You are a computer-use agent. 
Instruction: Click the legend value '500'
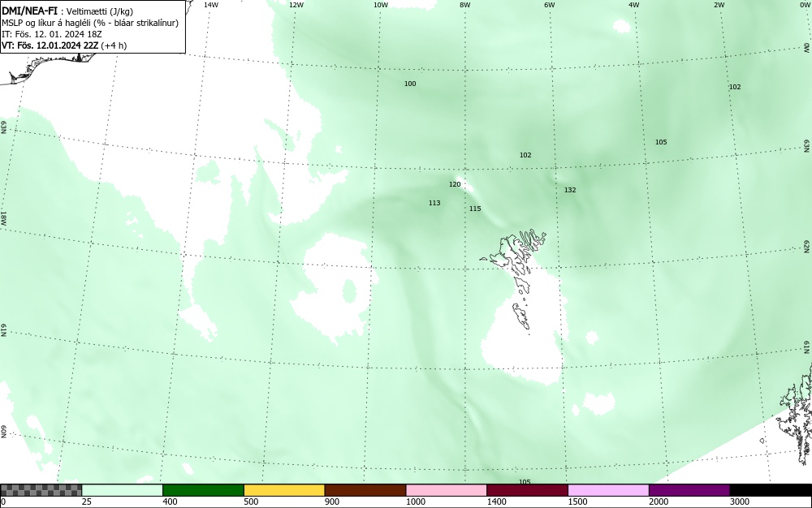point(251,502)
